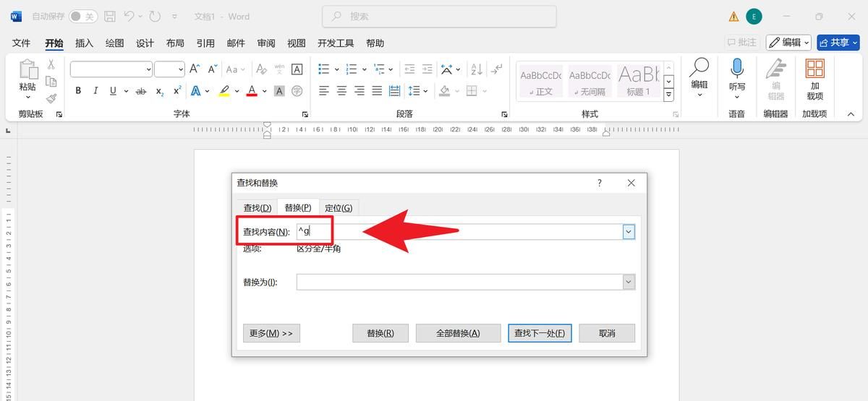Justify the paragraph text

(377, 91)
